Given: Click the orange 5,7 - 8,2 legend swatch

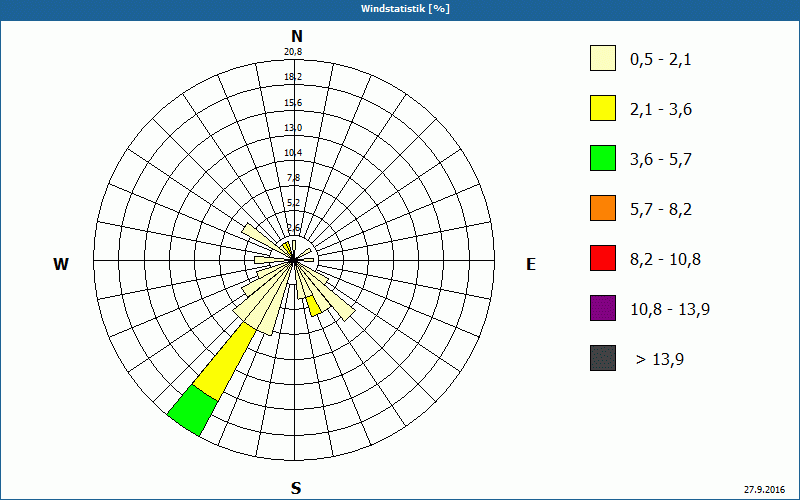Looking at the screenshot, I should (x=603, y=208).
